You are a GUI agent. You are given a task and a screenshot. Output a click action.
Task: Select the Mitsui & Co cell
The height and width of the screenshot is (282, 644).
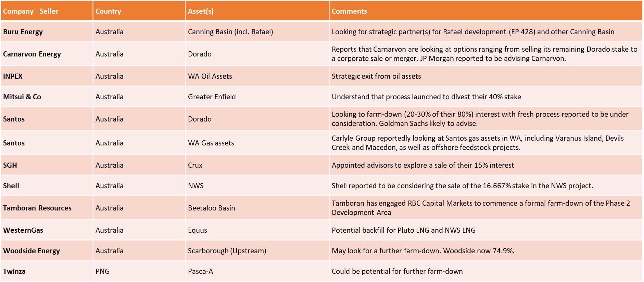(22, 97)
